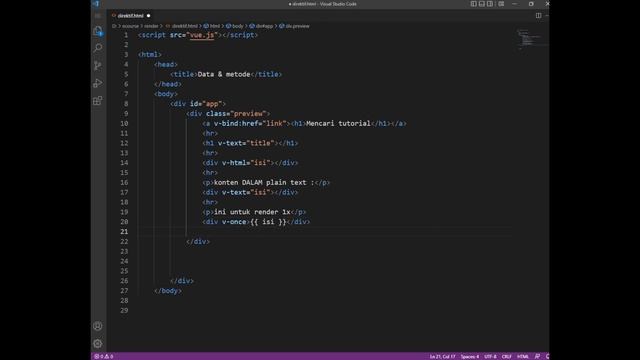Screen dimensions: 640x360
Task: Change indentation via 'Spaces: 4'
Action: click(470, 356)
